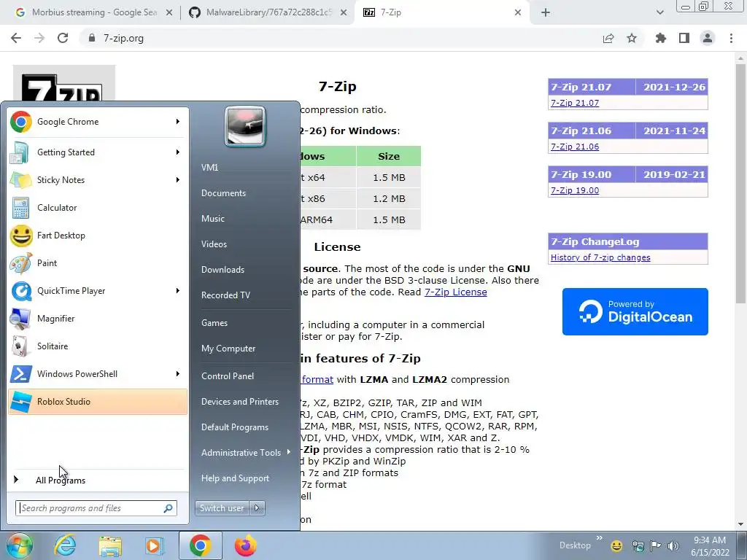The height and width of the screenshot is (560, 747).
Task: Open Action Center flag icon
Action: click(x=656, y=546)
